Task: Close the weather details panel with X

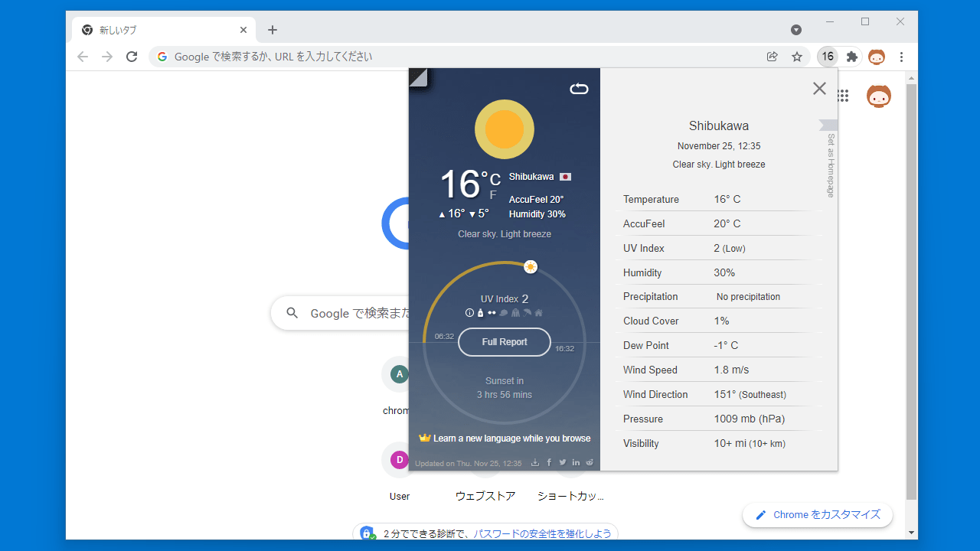Action: 819,88
